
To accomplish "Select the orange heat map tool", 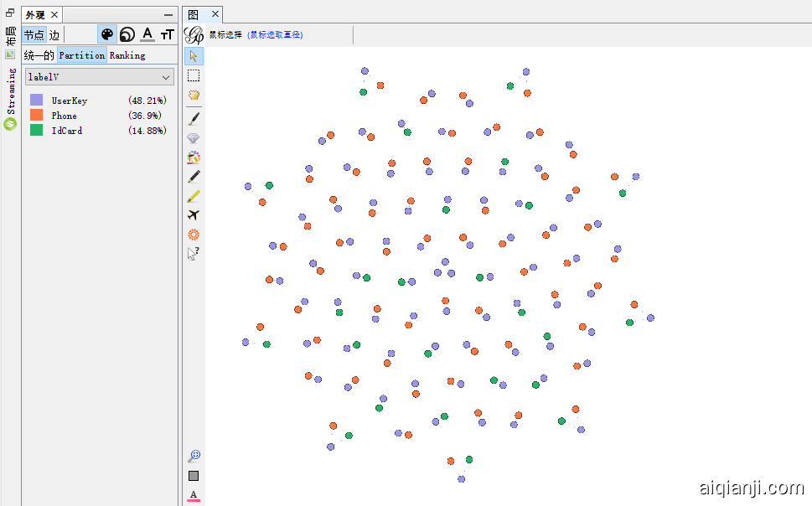I will click(194, 235).
